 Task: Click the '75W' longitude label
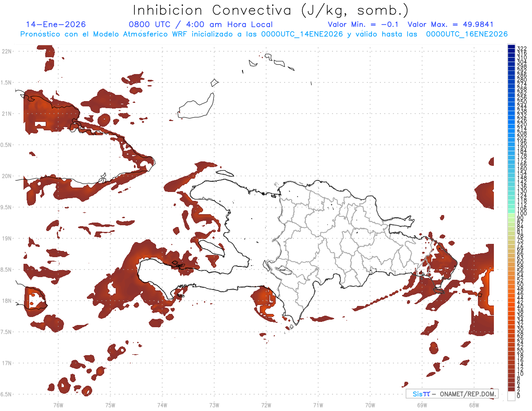point(110,405)
